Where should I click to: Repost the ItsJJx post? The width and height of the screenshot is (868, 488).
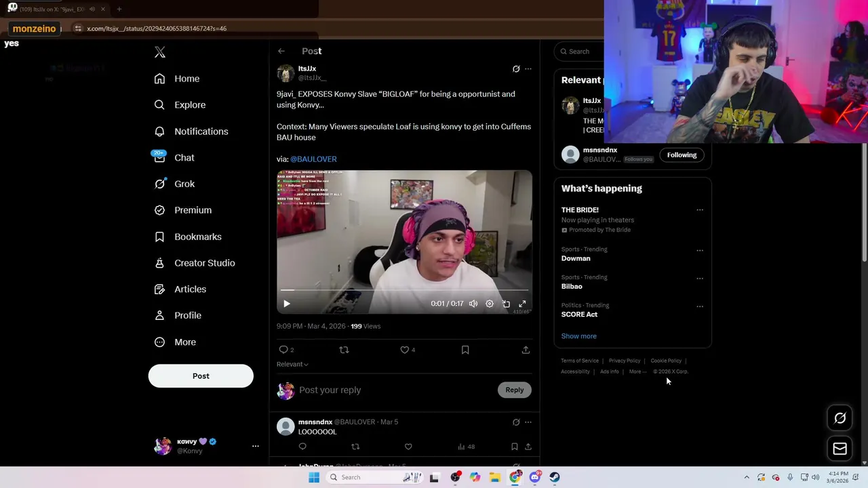click(x=344, y=350)
